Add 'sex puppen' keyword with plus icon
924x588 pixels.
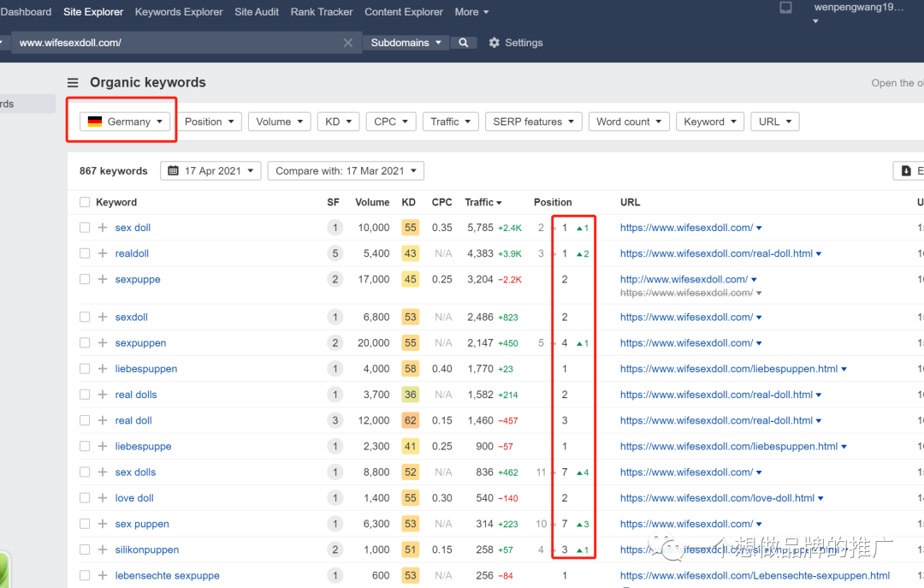103,525
